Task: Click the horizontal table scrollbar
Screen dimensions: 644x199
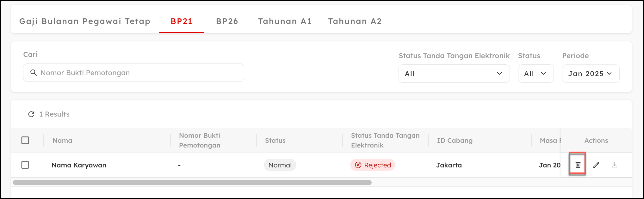Action: pyautogui.click(x=192, y=183)
